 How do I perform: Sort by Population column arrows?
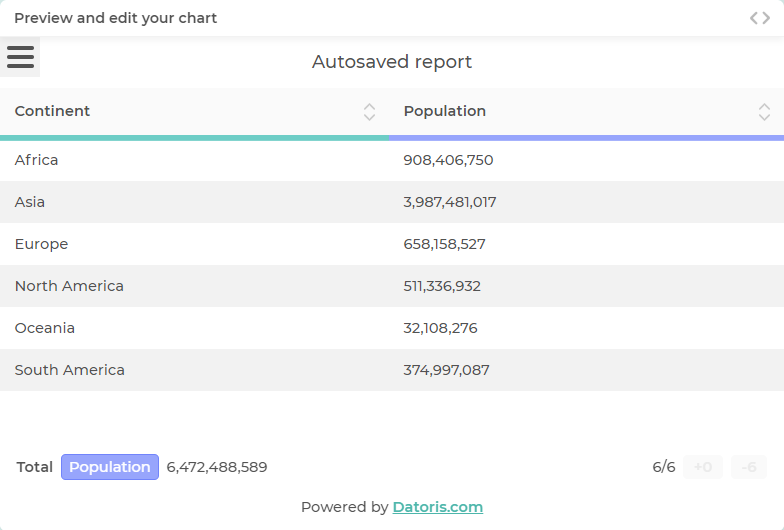click(x=764, y=112)
